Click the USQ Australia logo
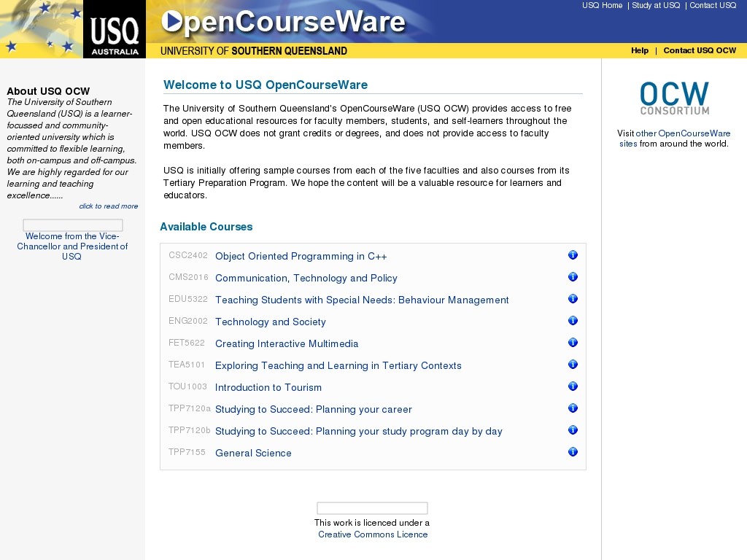This screenshot has width=747, height=560. click(x=115, y=29)
